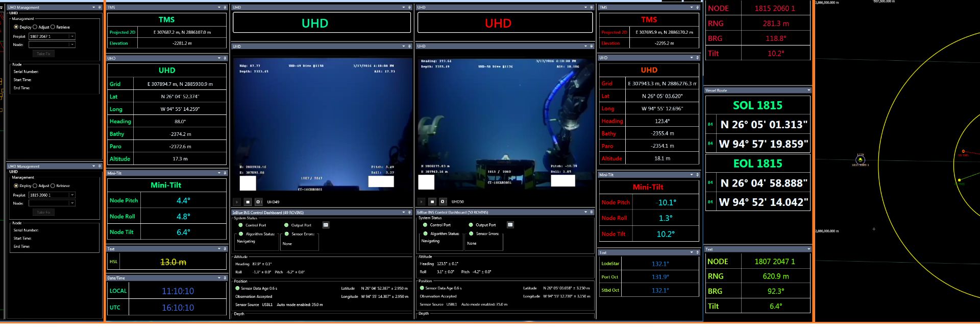980x327 pixels.
Task: Open the Vessel Route panel menu arrow
Action: coord(808,90)
